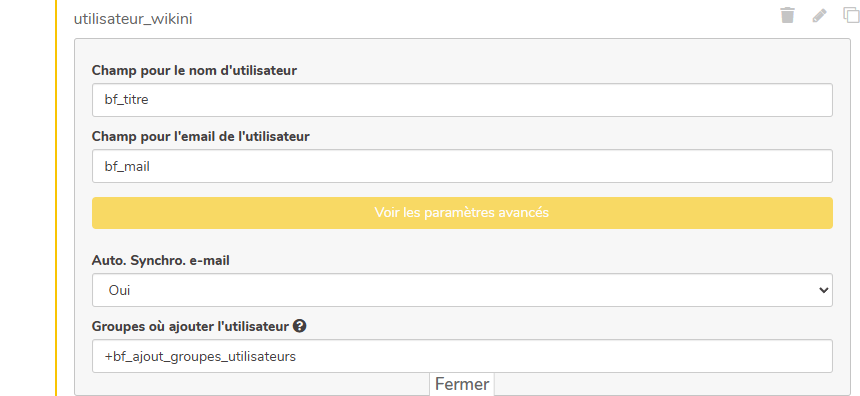Duplicate the utilisateur_wikini field with copy icon

click(851, 15)
